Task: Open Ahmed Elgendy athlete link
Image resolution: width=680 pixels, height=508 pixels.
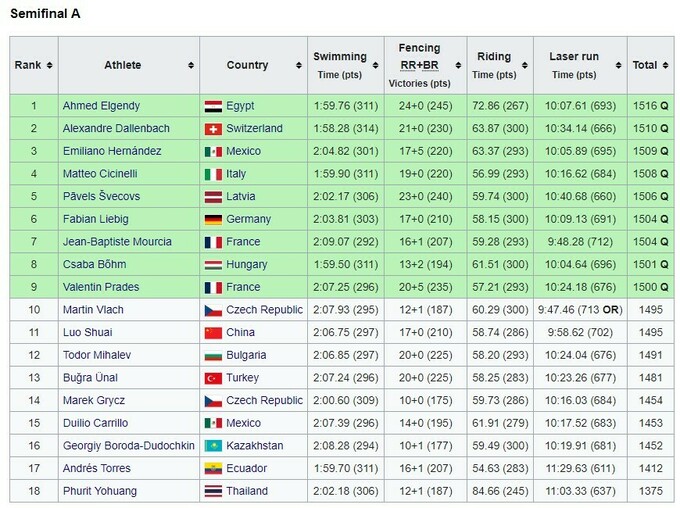Action: tap(101, 106)
